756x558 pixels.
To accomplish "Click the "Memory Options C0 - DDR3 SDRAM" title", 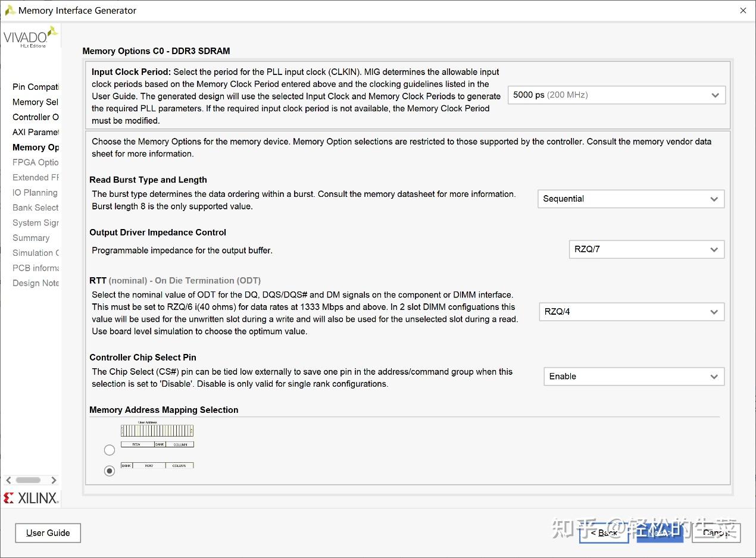I will pos(156,51).
